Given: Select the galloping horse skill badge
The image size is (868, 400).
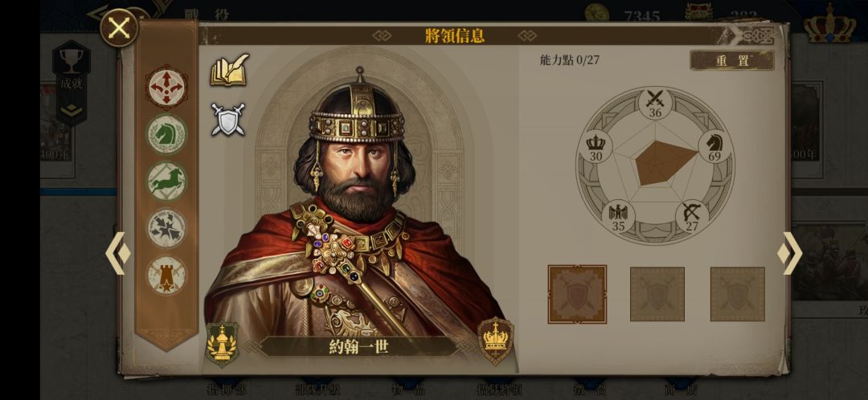Looking at the screenshot, I should click(x=166, y=181).
